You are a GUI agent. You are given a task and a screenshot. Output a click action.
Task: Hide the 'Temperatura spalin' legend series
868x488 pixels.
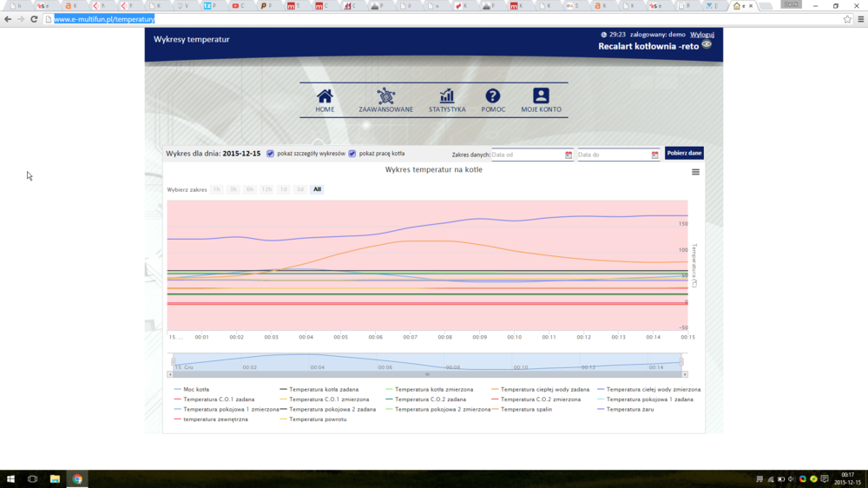coord(525,409)
